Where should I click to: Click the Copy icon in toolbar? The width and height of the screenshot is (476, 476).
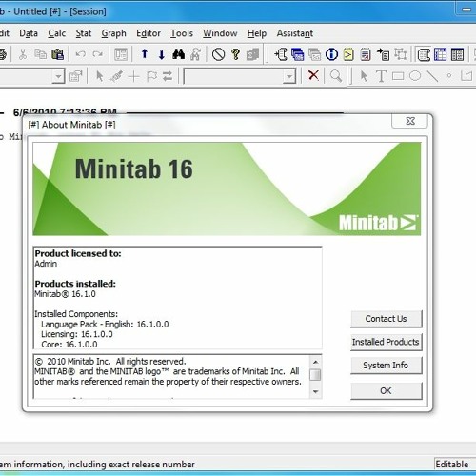(40, 54)
